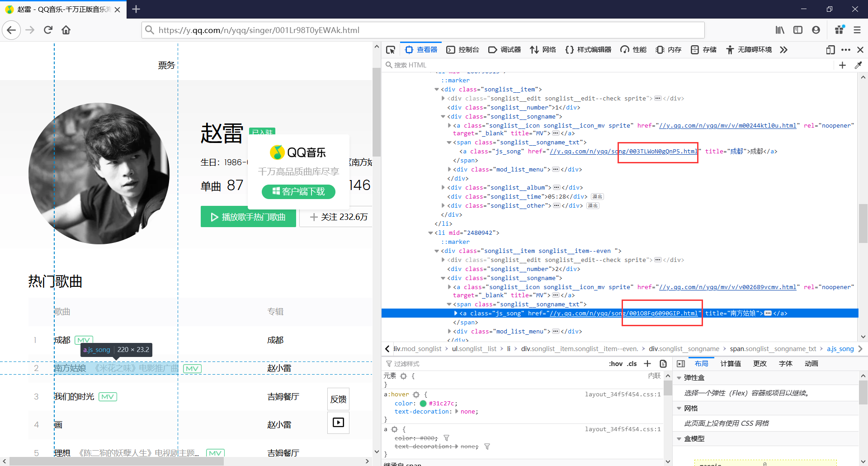868x466 pixels.
Task: Click the MV badge beside 成都
Action: (84, 340)
